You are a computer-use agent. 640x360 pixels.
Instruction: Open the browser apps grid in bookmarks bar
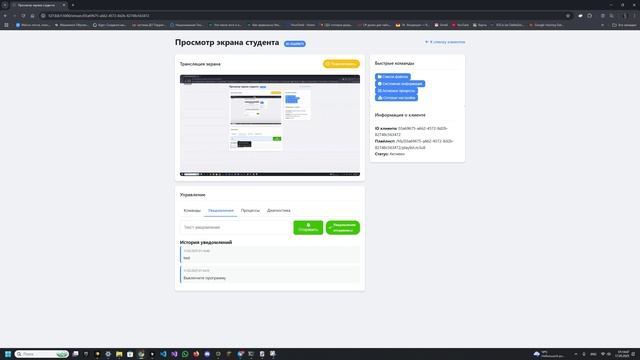click(x=6, y=25)
